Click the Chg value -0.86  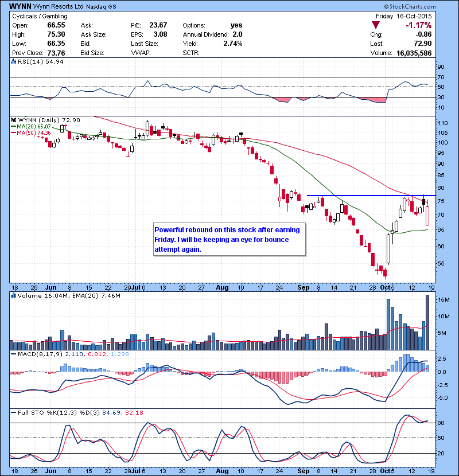(x=423, y=34)
